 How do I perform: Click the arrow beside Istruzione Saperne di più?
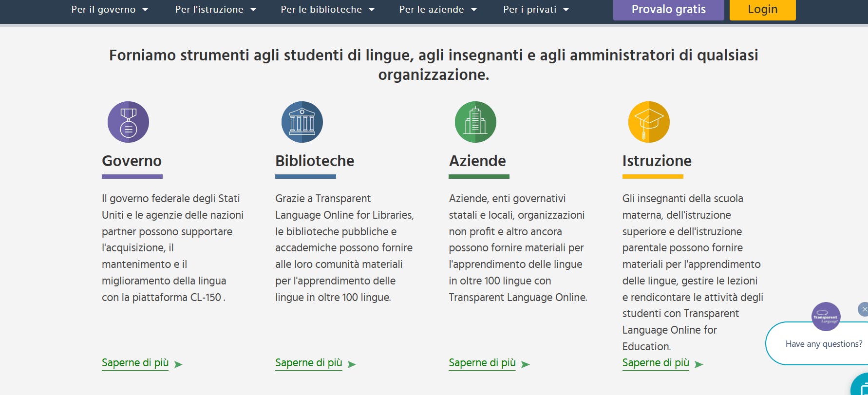698,364
